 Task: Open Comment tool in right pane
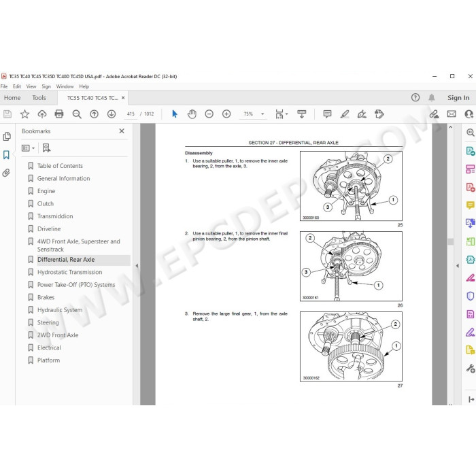[x=471, y=205]
